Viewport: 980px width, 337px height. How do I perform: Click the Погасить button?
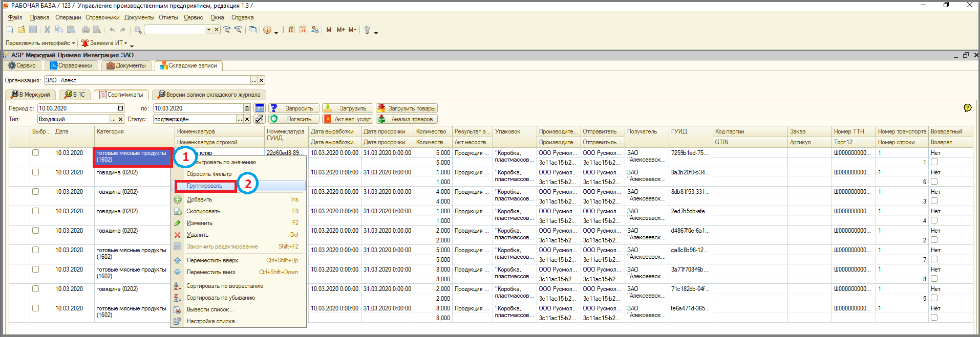[294, 119]
